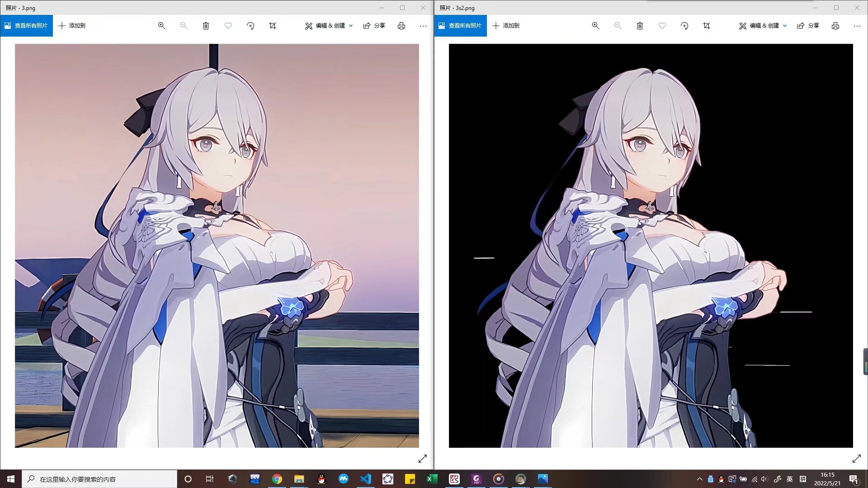This screenshot has height=488, width=868.
Task: Enter fullscreen for 3s2.png window
Action: coord(857,459)
